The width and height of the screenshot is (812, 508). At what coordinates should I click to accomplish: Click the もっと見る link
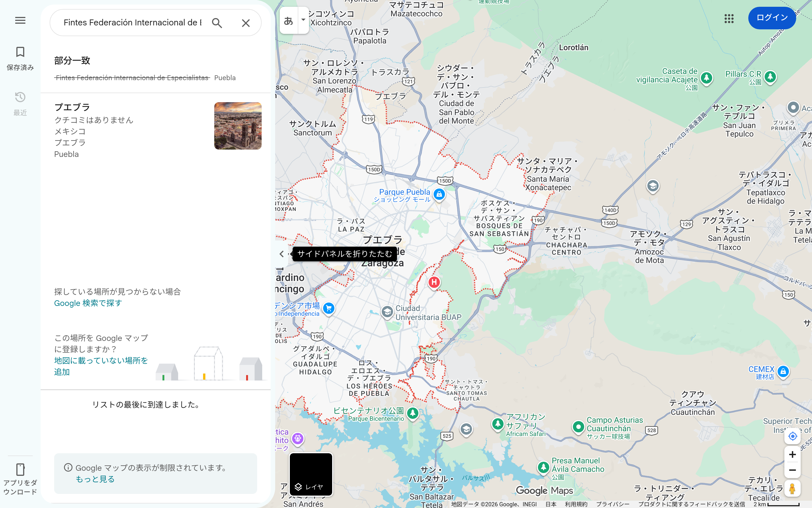click(x=95, y=479)
